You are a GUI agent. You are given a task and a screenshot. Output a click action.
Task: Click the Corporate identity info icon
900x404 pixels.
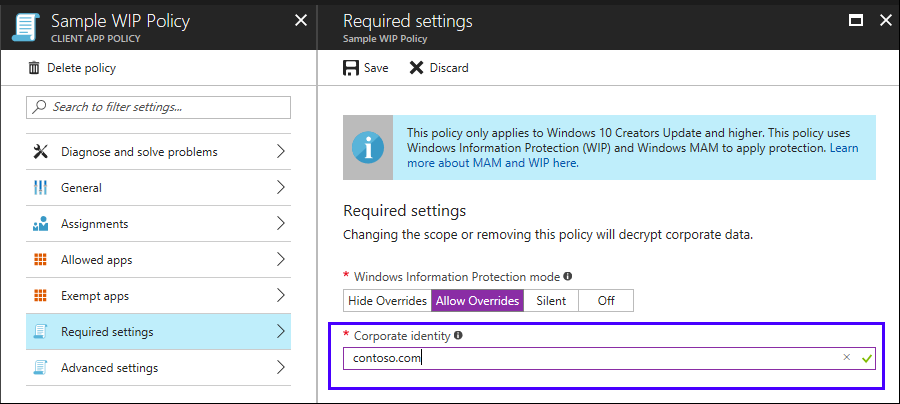click(x=459, y=336)
